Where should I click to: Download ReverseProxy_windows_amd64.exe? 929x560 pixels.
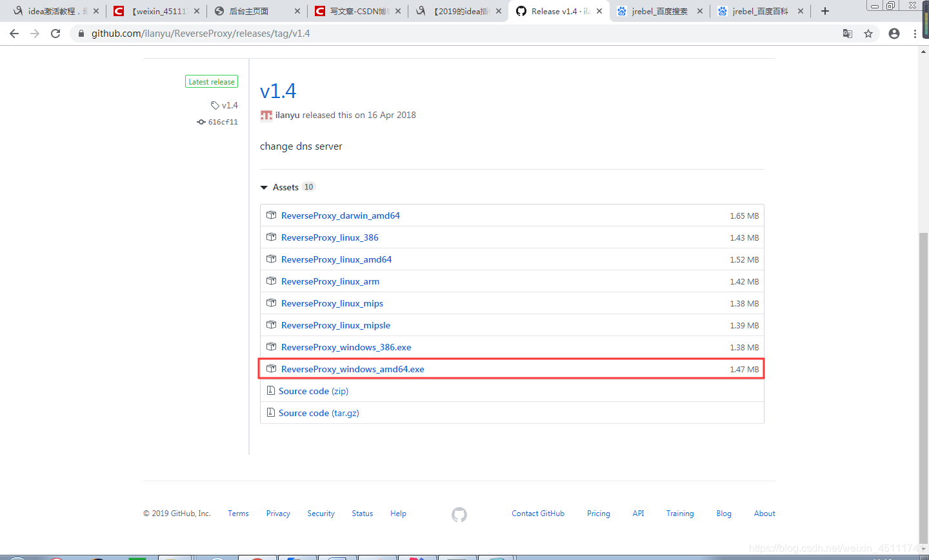pos(352,369)
